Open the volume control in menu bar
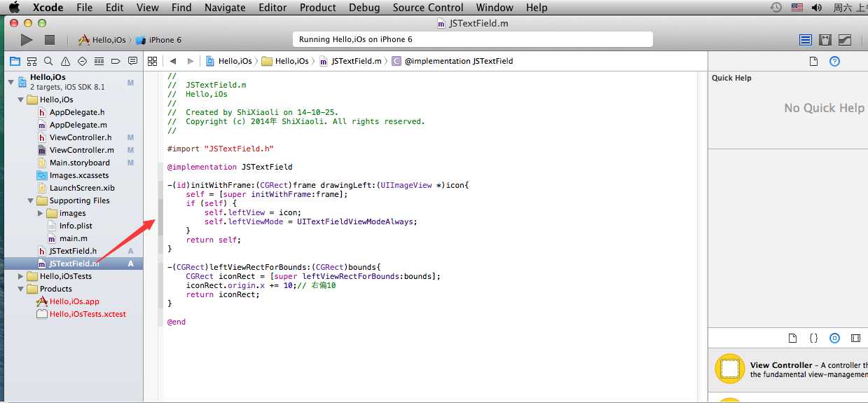This screenshot has width=868, height=403. [817, 8]
